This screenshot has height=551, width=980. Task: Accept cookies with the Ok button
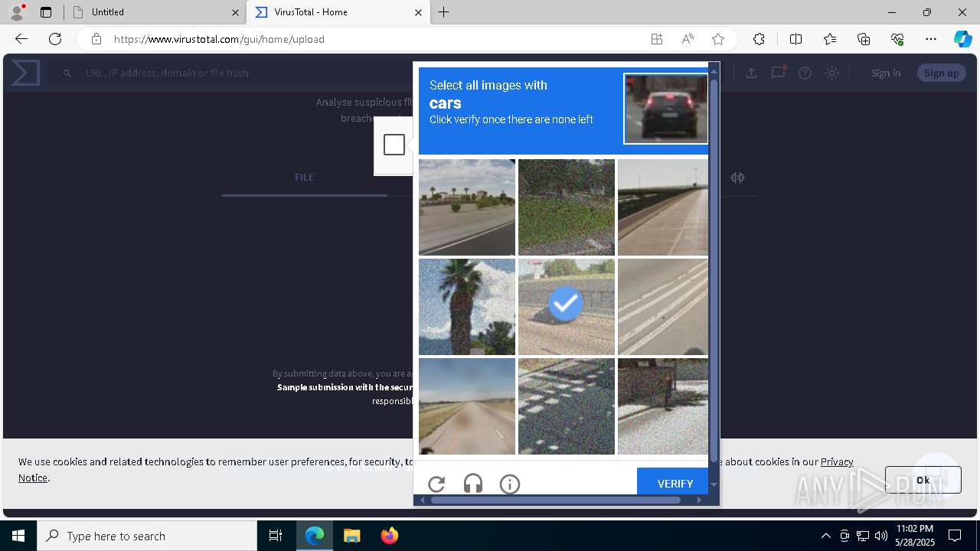tap(923, 480)
